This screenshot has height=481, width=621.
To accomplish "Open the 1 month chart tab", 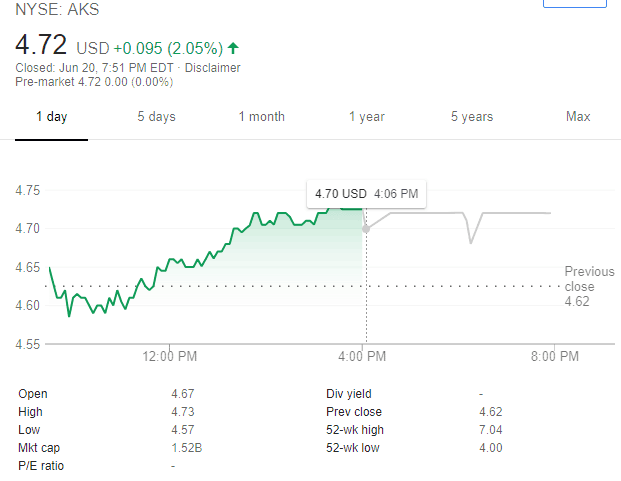I will [261, 117].
